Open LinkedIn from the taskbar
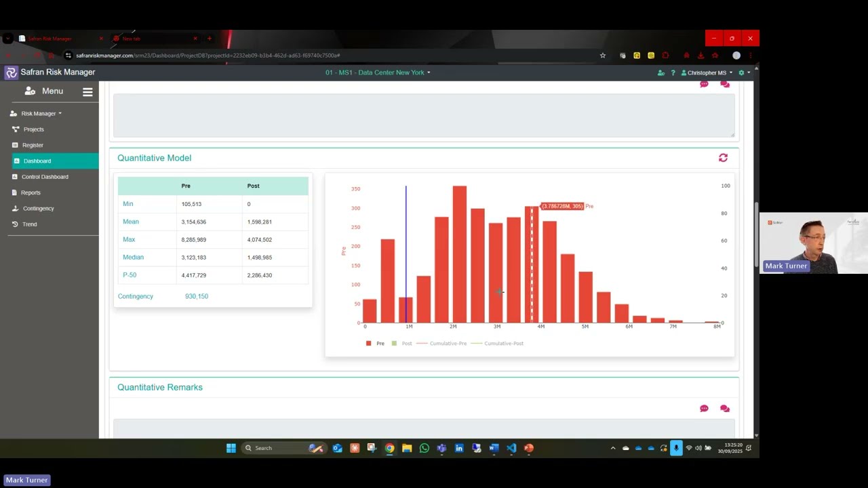This screenshot has height=488, width=868. pyautogui.click(x=459, y=448)
